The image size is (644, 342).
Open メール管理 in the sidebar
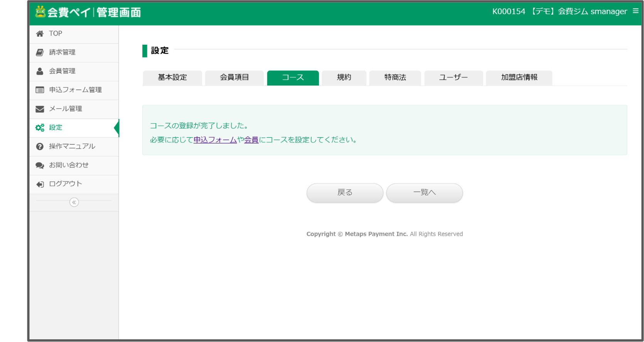click(74, 109)
